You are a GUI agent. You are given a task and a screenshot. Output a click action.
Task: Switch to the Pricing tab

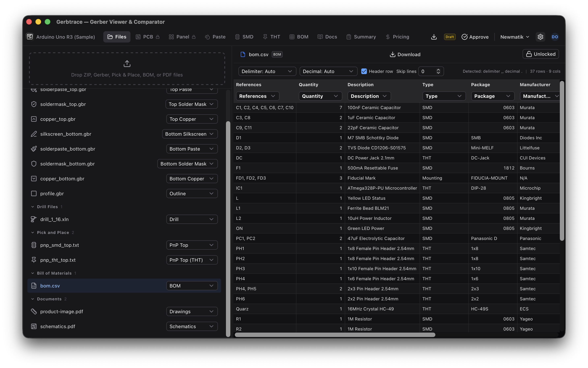pyautogui.click(x=397, y=37)
